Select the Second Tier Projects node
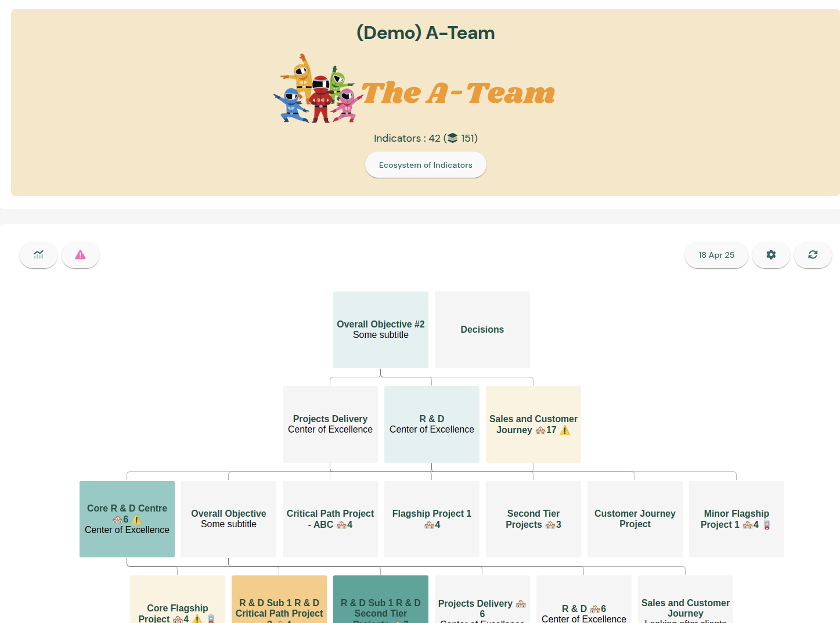 point(533,519)
